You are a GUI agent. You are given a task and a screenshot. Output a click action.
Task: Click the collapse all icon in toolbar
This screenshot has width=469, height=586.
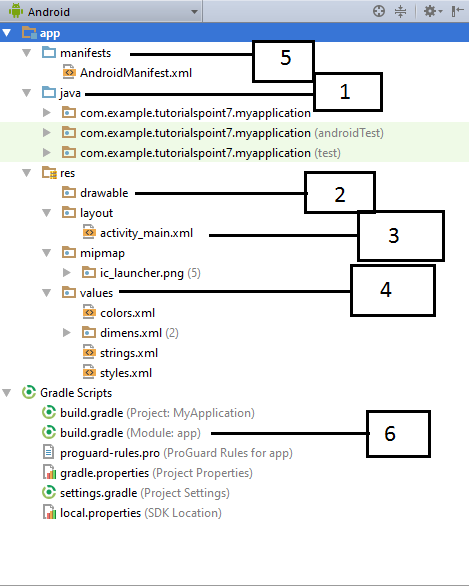[400, 11]
